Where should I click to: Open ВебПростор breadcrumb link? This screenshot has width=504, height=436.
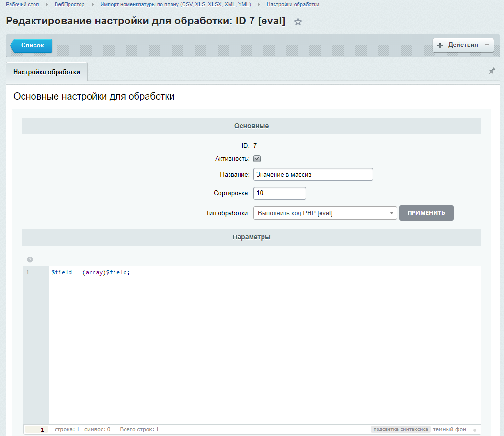(69, 4)
